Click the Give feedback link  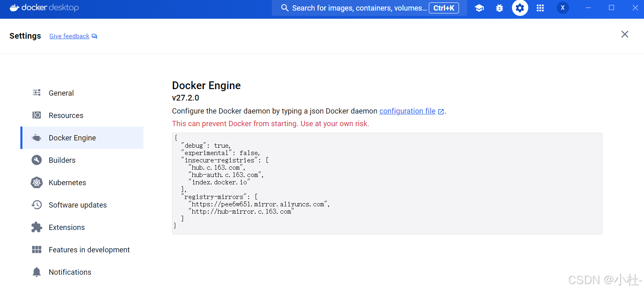click(x=69, y=36)
